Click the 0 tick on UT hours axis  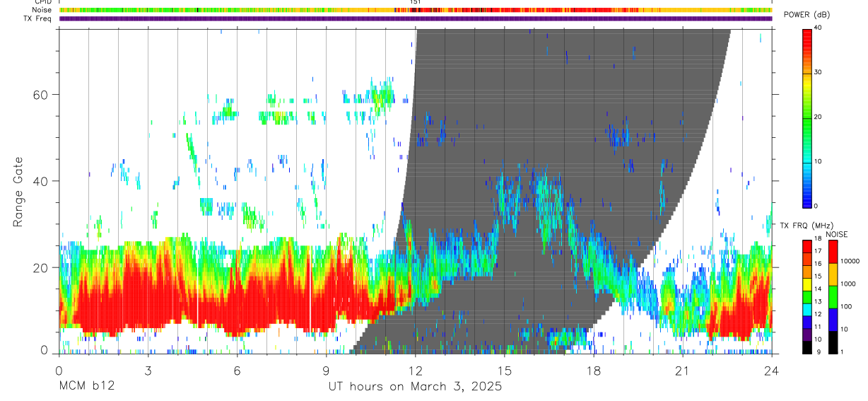point(59,370)
